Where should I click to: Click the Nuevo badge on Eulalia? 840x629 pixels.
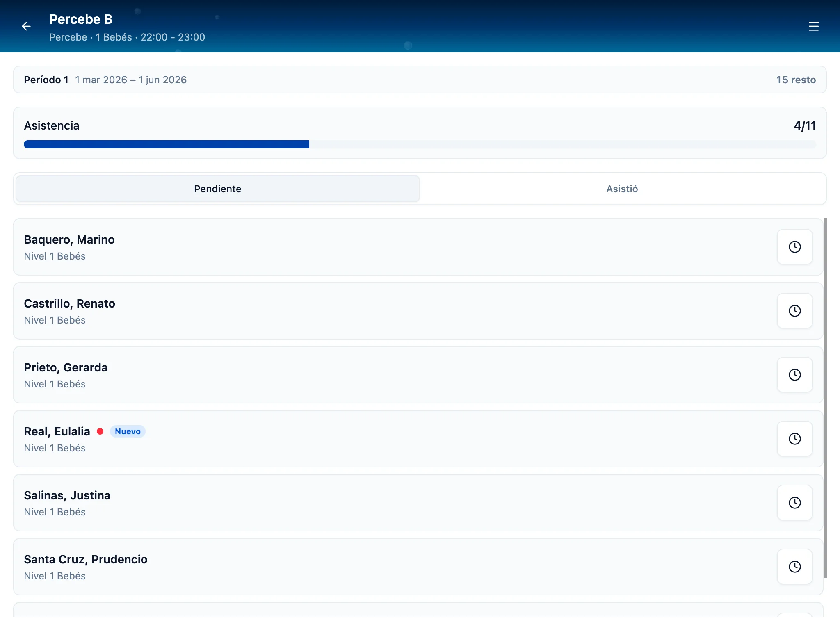tap(128, 431)
